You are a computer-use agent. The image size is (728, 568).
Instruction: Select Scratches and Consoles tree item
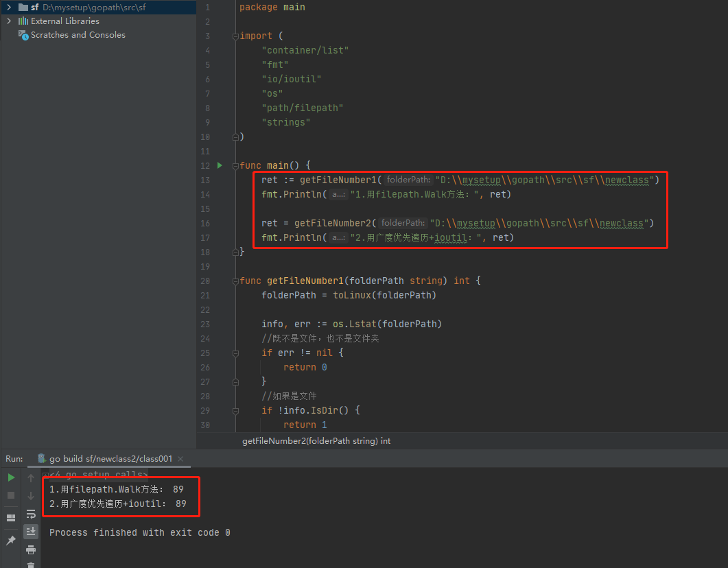click(78, 35)
